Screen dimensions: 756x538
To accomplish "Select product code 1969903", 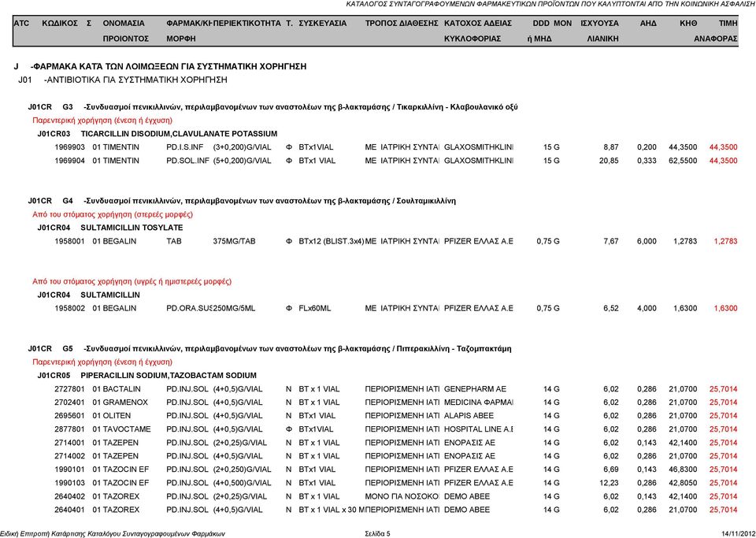I will click(69, 147).
